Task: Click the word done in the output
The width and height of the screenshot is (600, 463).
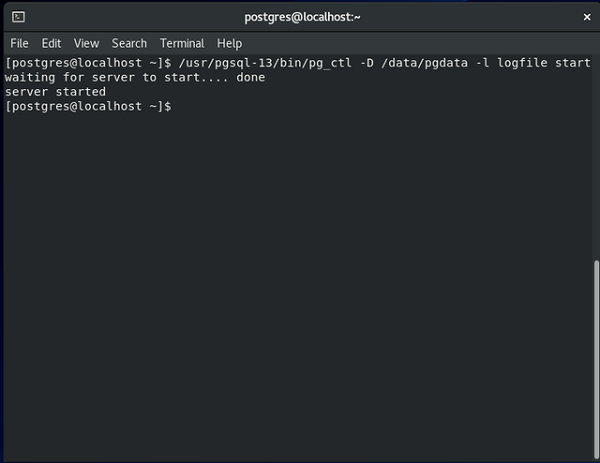Action: [x=251, y=77]
